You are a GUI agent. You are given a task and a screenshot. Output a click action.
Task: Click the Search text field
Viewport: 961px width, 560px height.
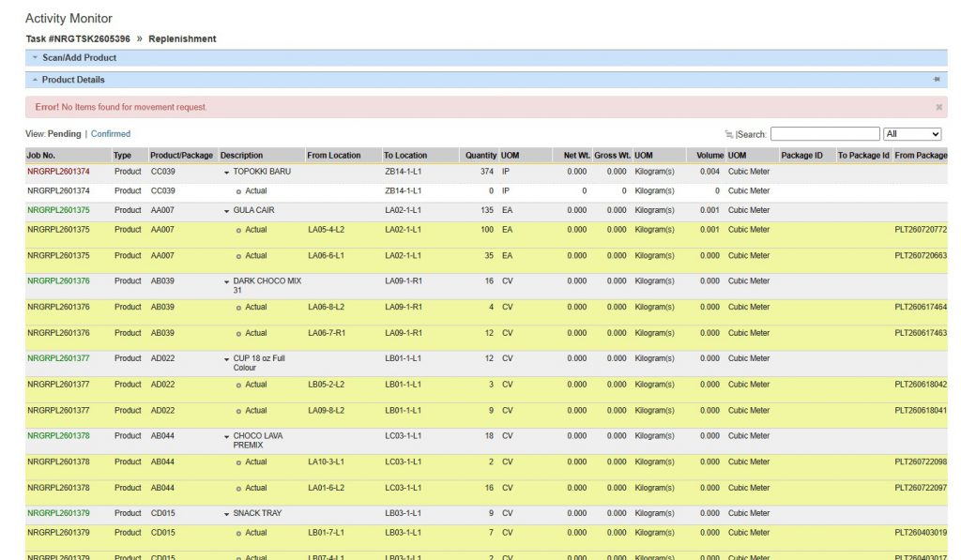click(x=825, y=133)
